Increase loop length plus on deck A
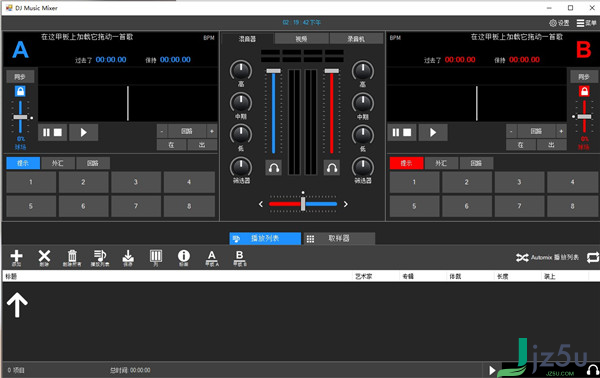The height and width of the screenshot is (378, 600). pos(212,131)
